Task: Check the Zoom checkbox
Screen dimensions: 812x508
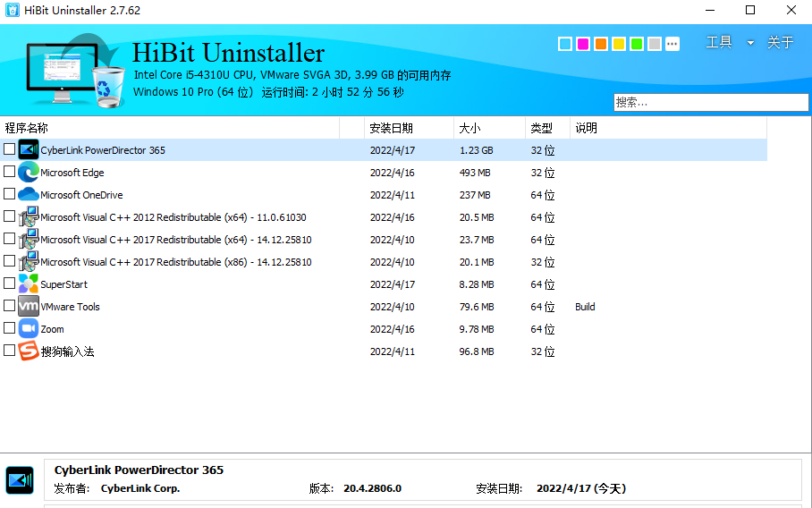Action: 9,328
